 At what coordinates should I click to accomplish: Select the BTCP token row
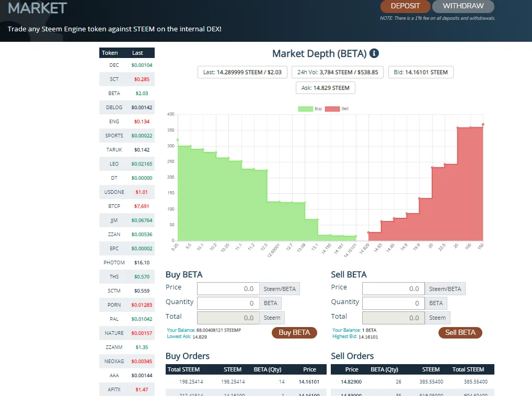pos(127,206)
